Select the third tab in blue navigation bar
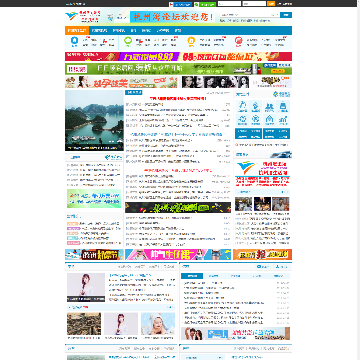The image size is (360, 360). point(119,30)
